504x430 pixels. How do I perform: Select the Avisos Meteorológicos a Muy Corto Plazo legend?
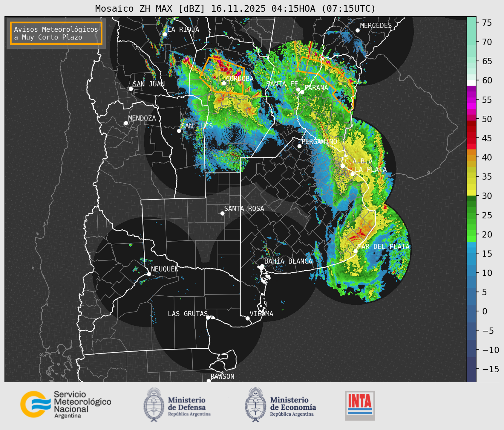click(x=56, y=33)
